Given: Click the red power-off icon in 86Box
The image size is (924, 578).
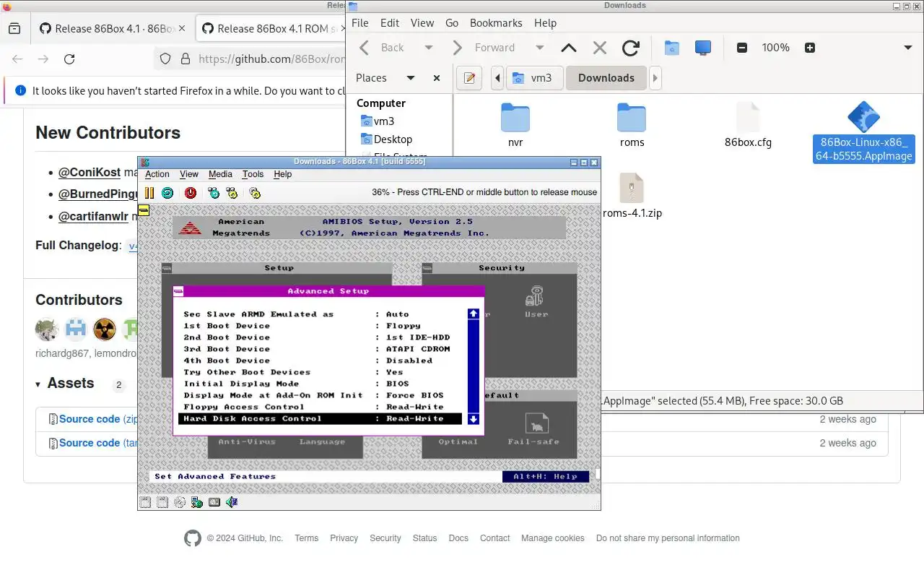Looking at the screenshot, I should click(191, 193).
